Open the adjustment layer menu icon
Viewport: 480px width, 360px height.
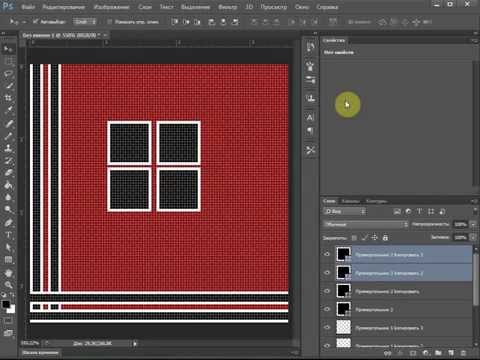coord(426,353)
